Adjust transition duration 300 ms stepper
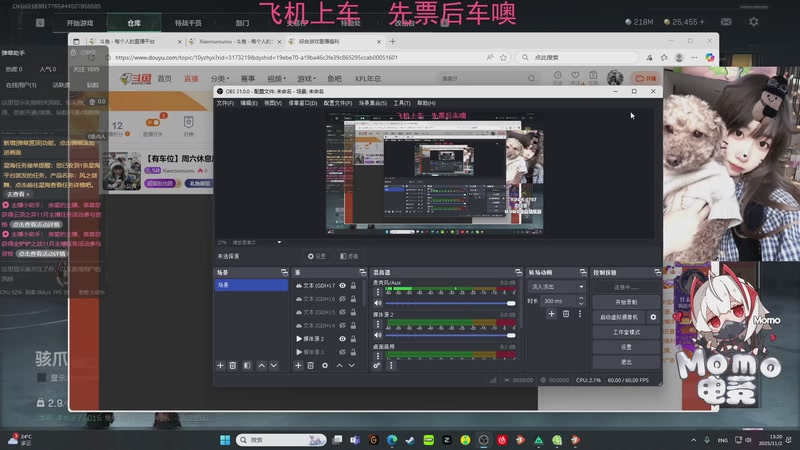 [581, 301]
